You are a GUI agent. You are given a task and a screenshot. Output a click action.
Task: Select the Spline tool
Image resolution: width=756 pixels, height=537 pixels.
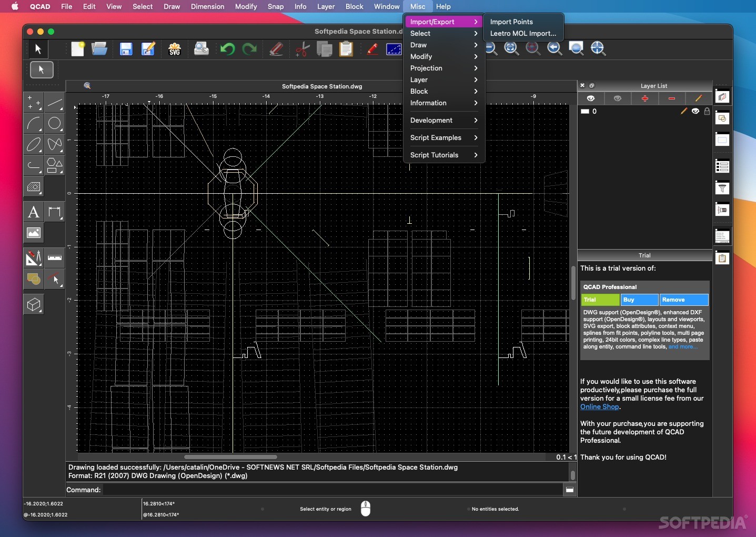55,144
